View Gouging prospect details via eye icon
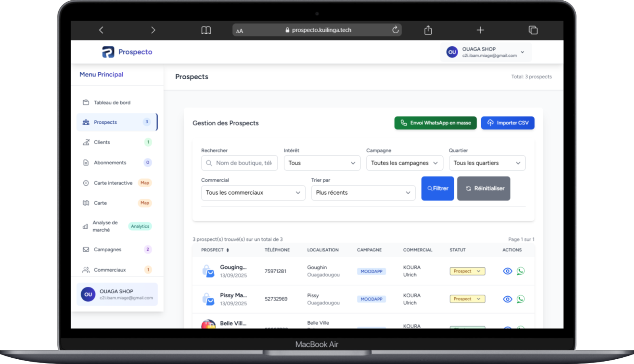Viewport: 634px width, 364px height. 507,271
